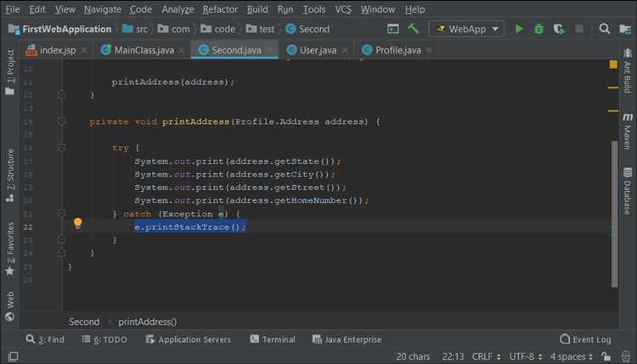Open the Navigate menu
637x364 pixels.
point(103,9)
